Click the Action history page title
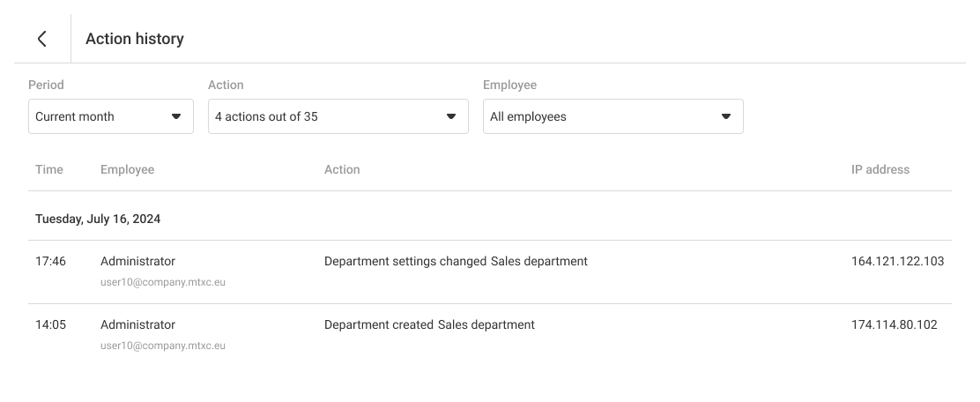The width and height of the screenshot is (980, 402). coord(134,39)
